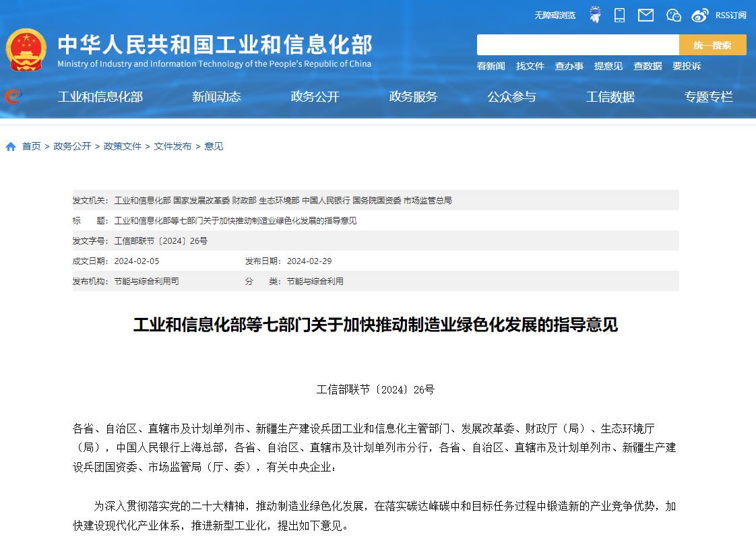Screen dimensions: 756x549
Task: Click the 无障碍浏览 link
Action: click(x=555, y=15)
